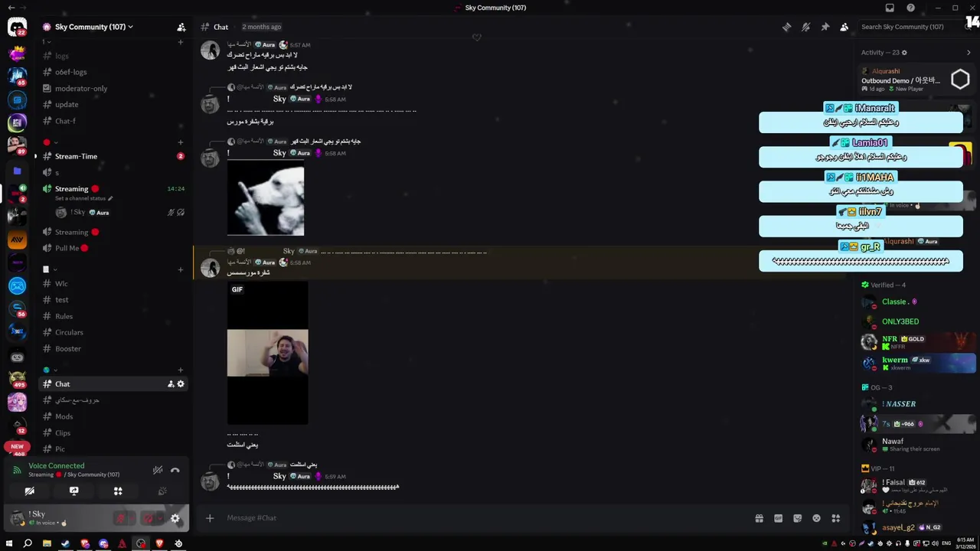Click member kwerm in Verified list

pos(918,363)
